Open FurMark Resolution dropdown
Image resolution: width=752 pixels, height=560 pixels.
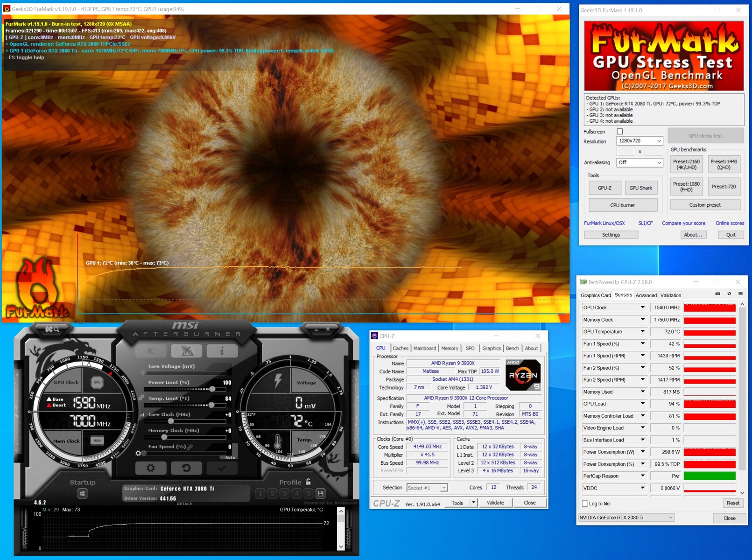click(640, 141)
